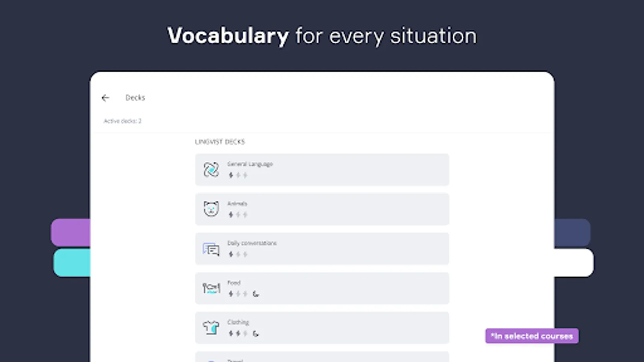Click the partially visible Travel deck card
The image size is (644, 362).
tap(322, 357)
